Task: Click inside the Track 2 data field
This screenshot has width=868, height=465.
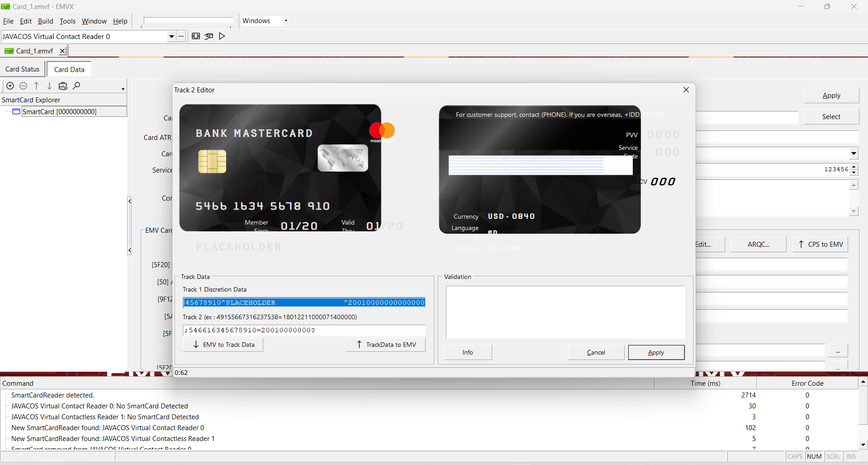Action: pos(304,330)
